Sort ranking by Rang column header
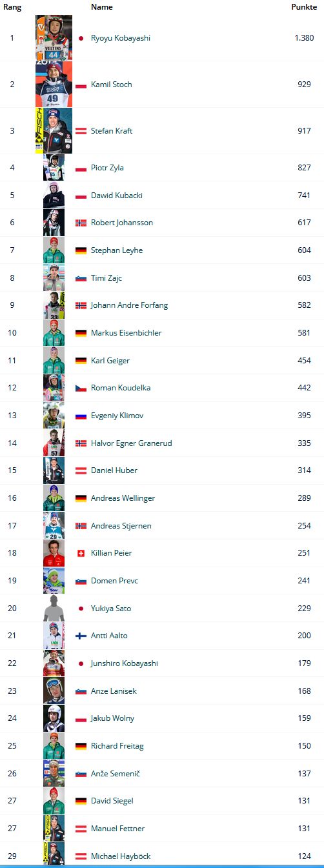324x868 pixels. 12,7
